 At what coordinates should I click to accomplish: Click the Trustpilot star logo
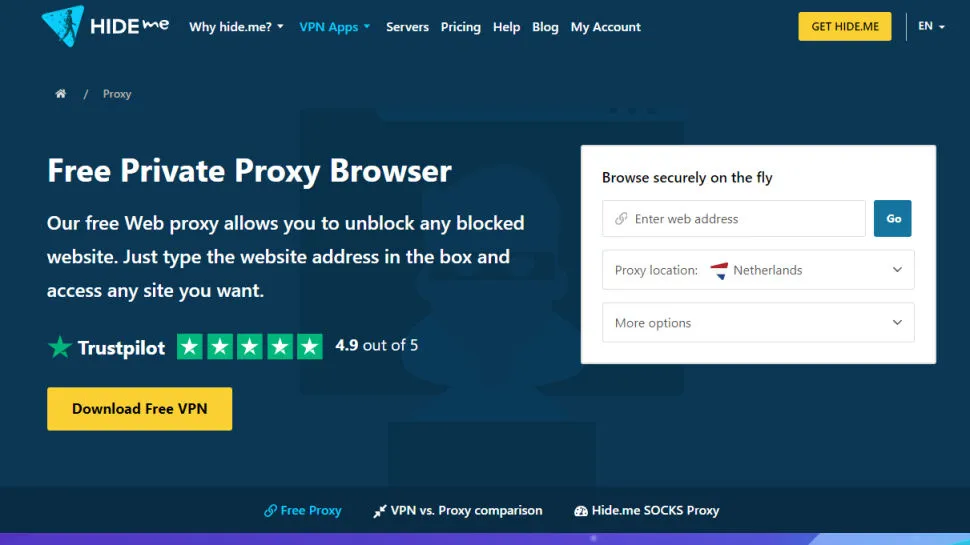coord(60,348)
